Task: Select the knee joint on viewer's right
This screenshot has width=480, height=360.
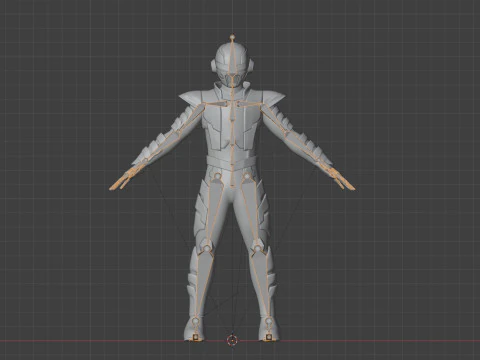Action: 258,248
